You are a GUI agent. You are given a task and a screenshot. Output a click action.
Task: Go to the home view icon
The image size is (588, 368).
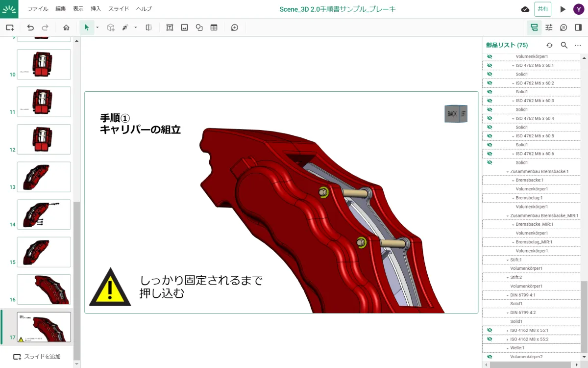[66, 27]
